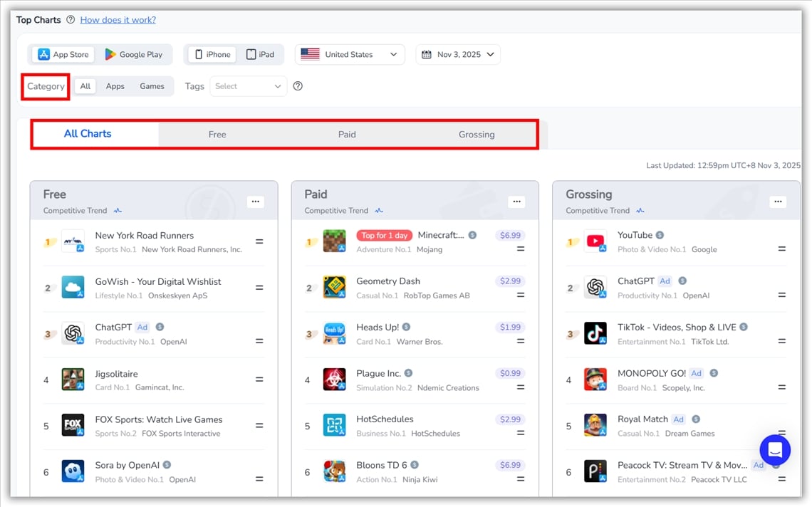Click the Competitive Trend icon in Free panel
Image resolution: width=812 pixels, height=507 pixels.
[118, 211]
